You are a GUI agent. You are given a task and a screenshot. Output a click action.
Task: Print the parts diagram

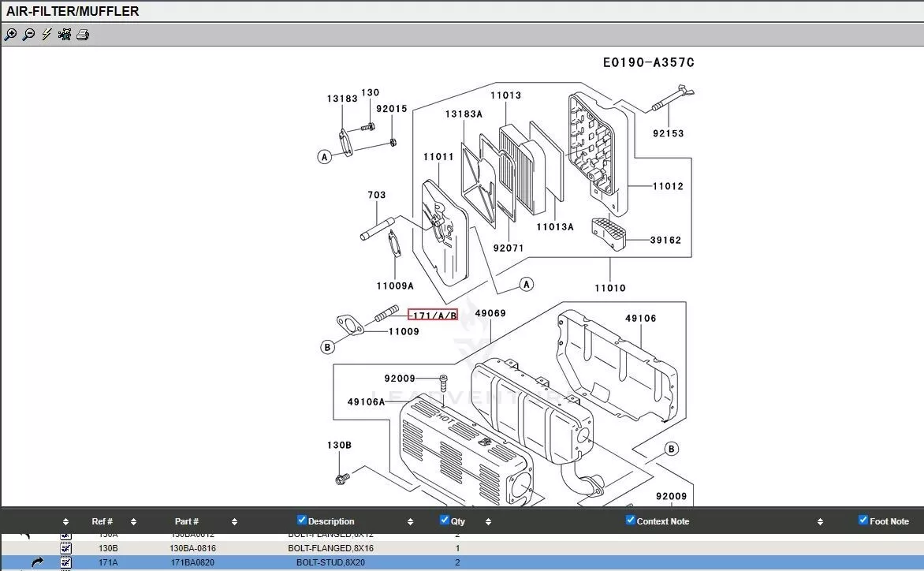coord(83,35)
